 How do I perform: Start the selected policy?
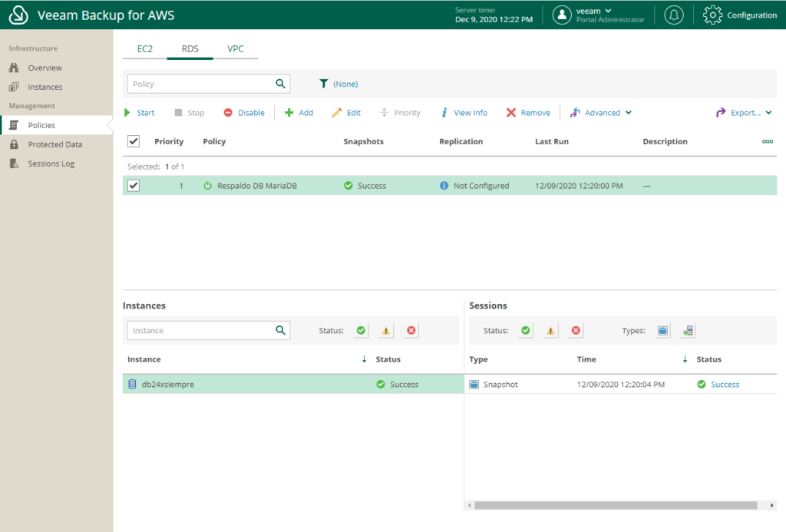click(140, 113)
